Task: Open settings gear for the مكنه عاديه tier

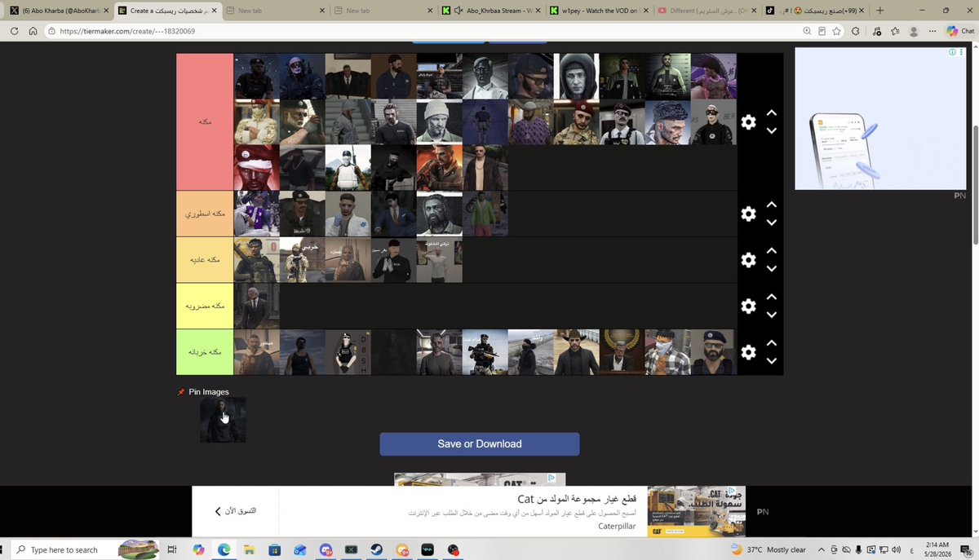Action: pyautogui.click(x=748, y=260)
